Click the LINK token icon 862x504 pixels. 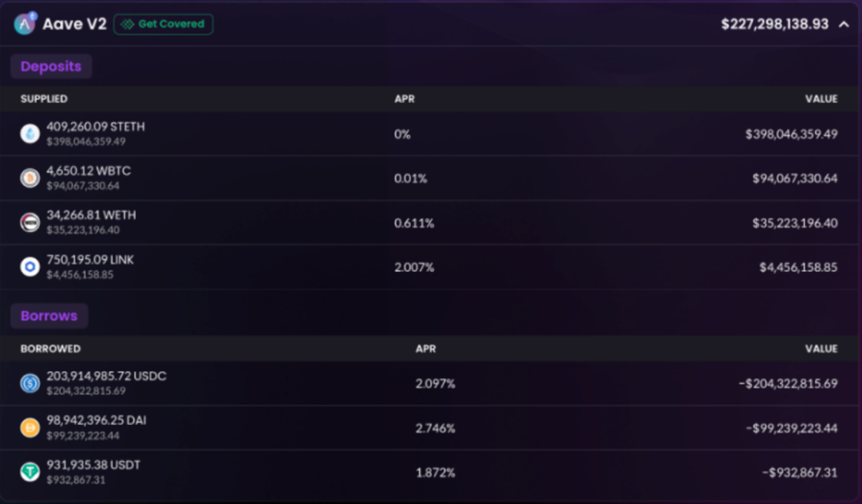(x=30, y=266)
